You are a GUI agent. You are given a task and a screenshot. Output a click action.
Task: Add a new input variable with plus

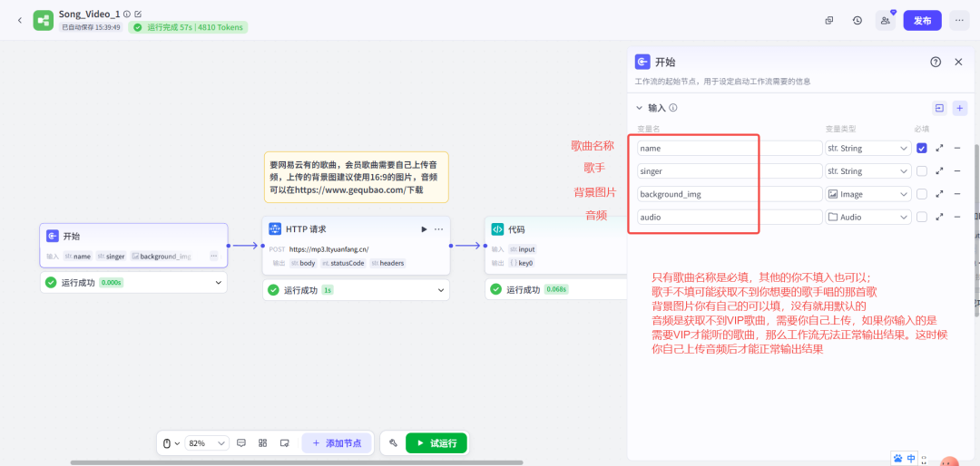coord(960,108)
